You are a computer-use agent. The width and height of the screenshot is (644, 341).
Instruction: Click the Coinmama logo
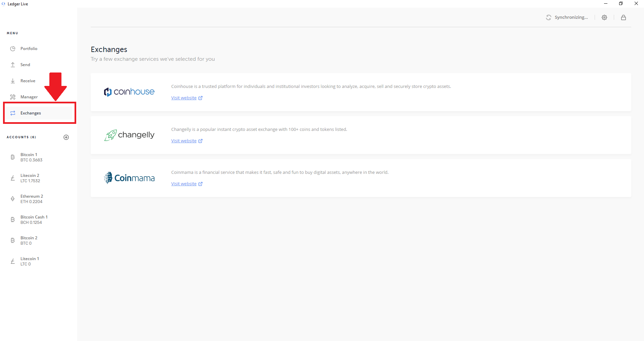pos(129,178)
